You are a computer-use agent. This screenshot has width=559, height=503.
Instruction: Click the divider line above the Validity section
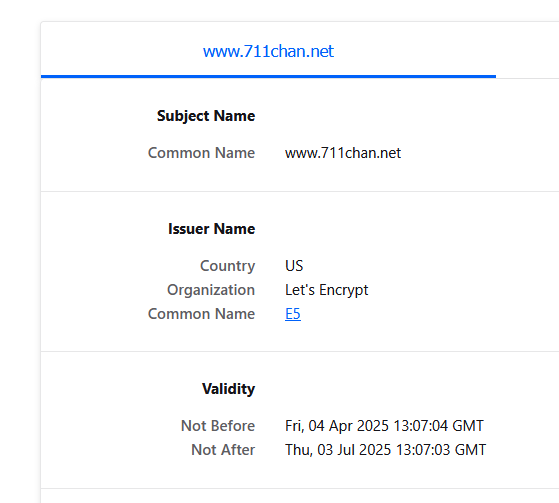click(x=300, y=351)
